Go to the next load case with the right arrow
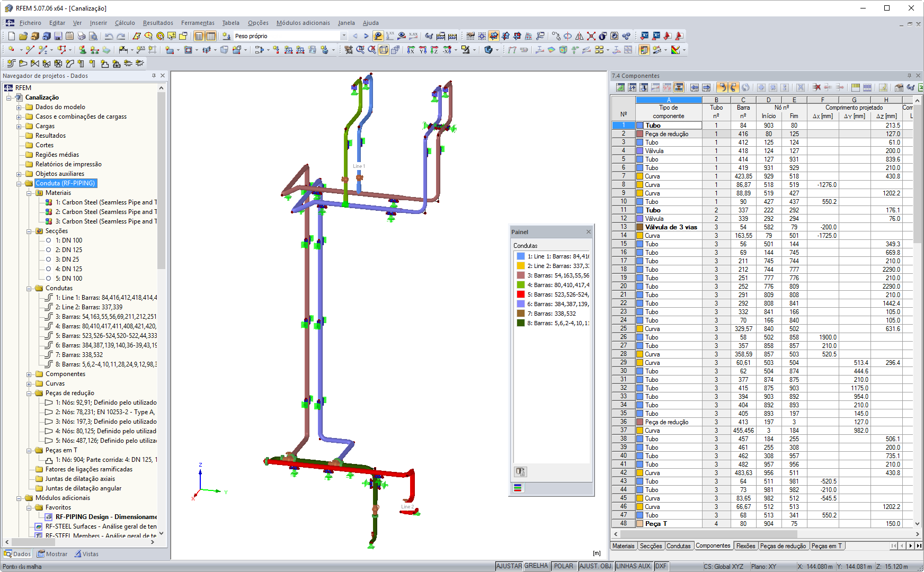924x572 pixels. click(366, 36)
